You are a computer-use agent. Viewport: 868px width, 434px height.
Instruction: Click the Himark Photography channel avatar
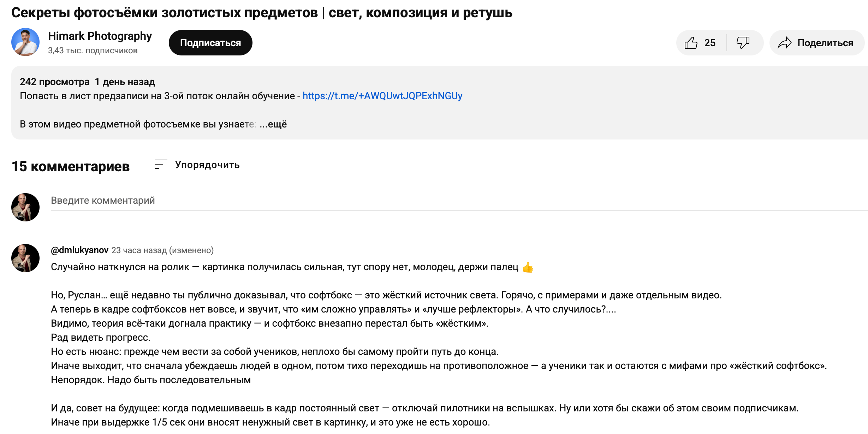[26, 42]
